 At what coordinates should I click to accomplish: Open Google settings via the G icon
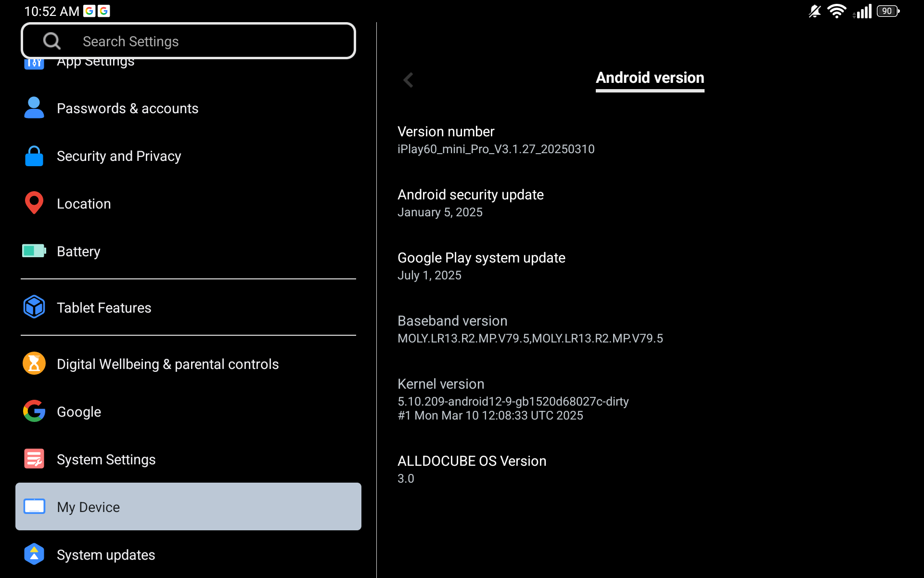[x=34, y=411]
